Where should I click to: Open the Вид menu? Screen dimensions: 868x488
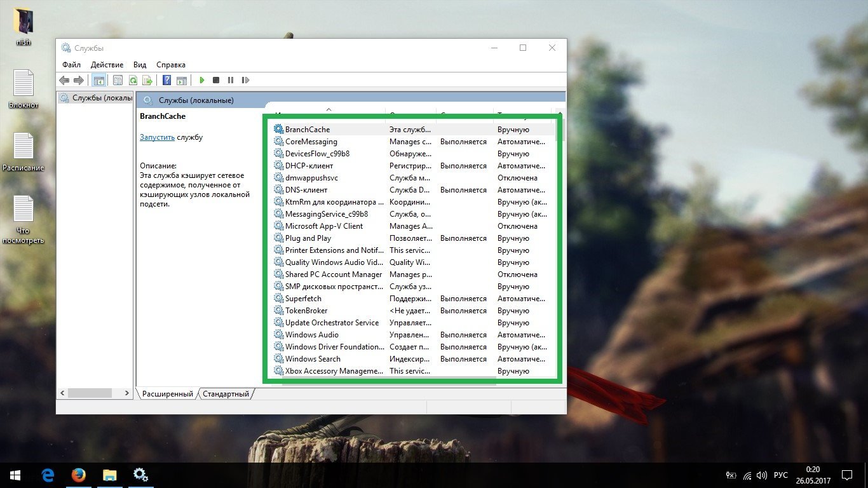coord(140,65)
